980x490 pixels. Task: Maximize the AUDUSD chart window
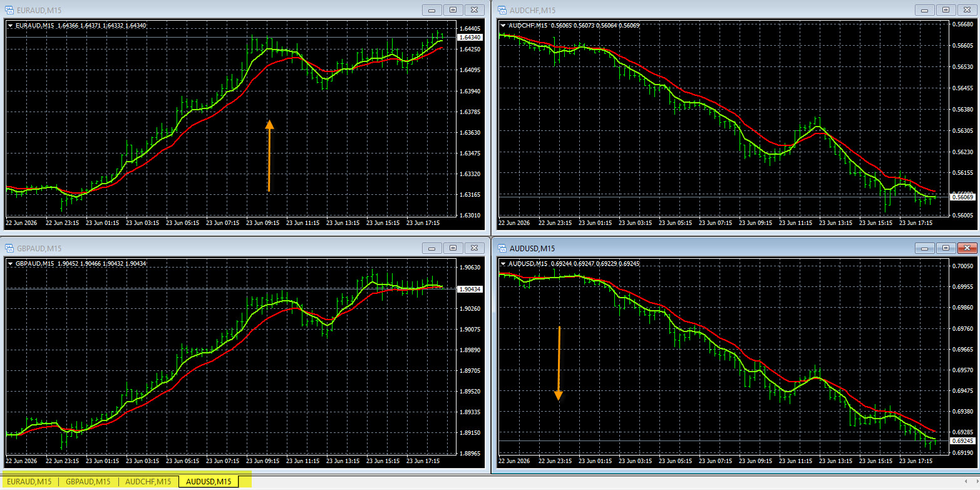tap(946, 248)
